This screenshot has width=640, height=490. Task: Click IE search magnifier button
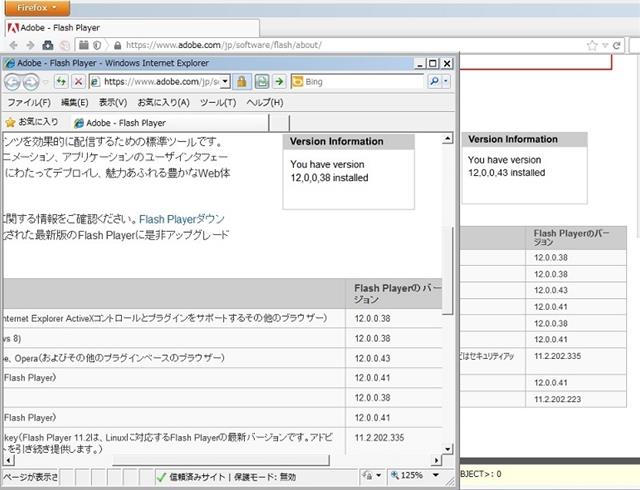pyautogui.click(x=434, y=82)
